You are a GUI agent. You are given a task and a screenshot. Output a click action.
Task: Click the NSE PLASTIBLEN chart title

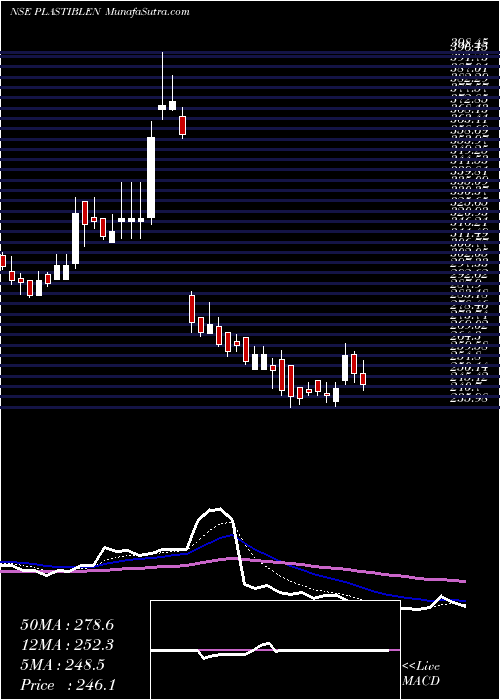(56, 12)
